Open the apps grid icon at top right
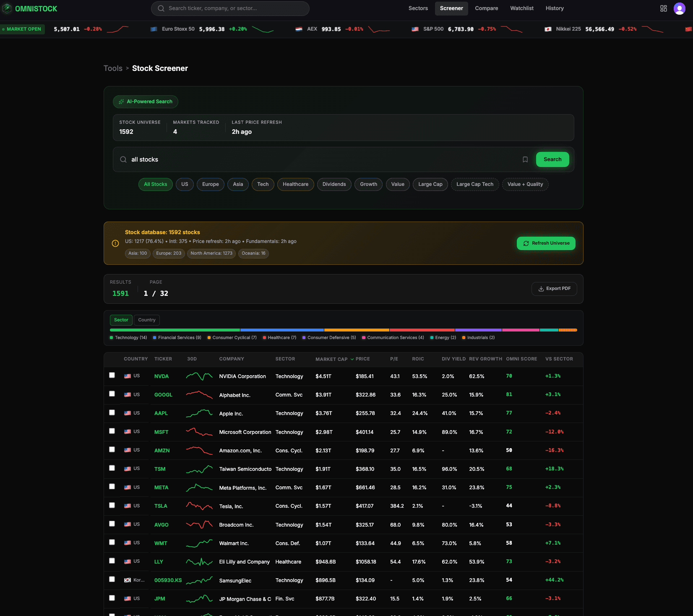This screenshot has height=616, width=693. (663, 8)
